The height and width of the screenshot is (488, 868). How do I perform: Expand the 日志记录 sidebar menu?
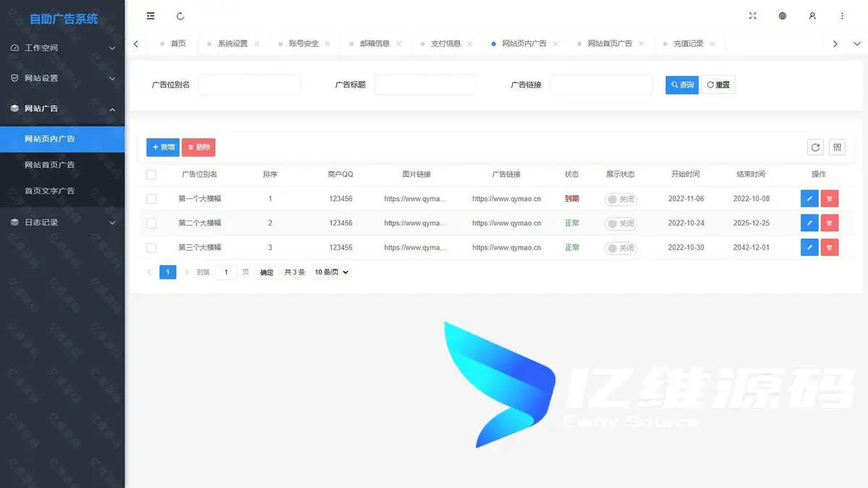(62, 223)
